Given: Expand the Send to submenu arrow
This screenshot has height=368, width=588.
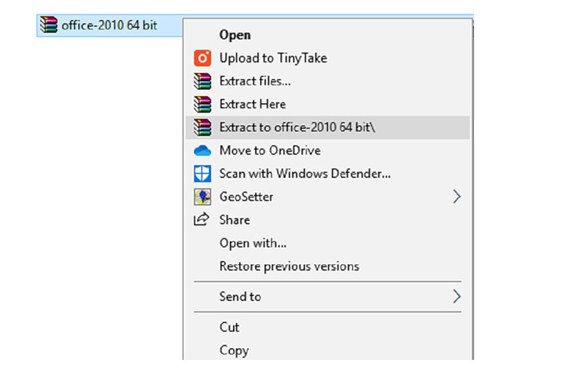Looking at the screenshot, I should [456, 297].
